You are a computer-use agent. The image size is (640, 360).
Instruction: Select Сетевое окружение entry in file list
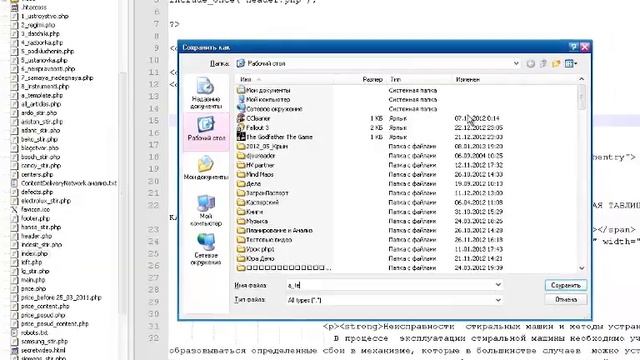point(269,109)
